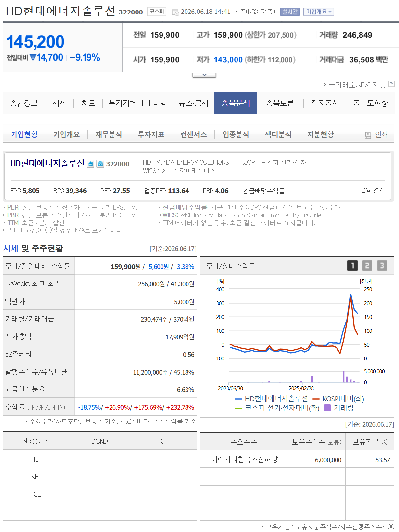Viewport: 399px width, 532px height.
Task: Select the 기업개요 sub-tab
Action: [66, 134]
